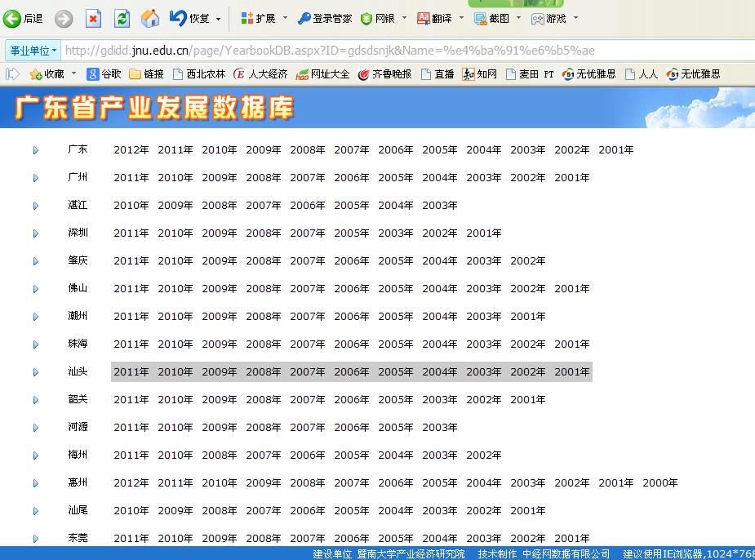Open the 麦田 PT bookmark

tap(530, 74)
